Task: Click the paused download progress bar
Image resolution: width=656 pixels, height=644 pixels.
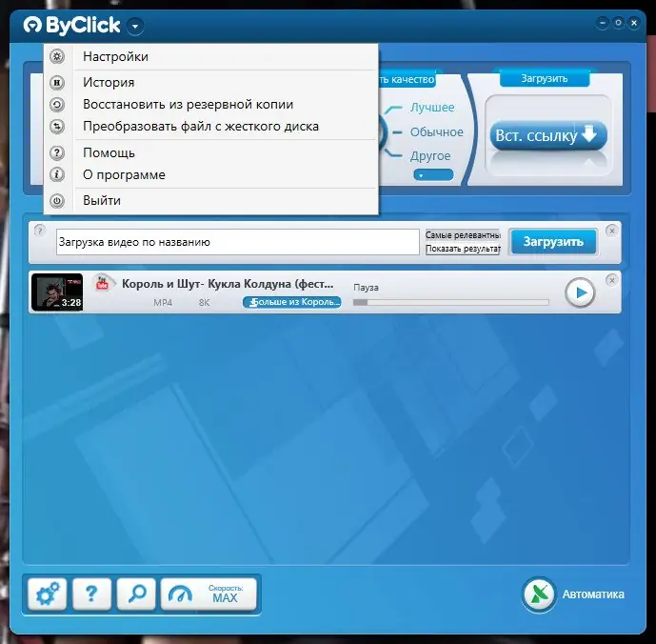Action: coord(451,302)
